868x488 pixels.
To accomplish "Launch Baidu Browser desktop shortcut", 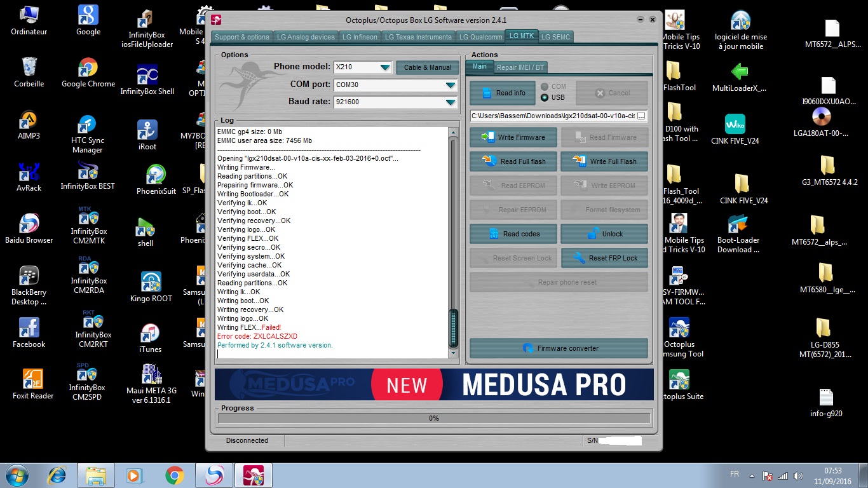I will click(29, 229).
